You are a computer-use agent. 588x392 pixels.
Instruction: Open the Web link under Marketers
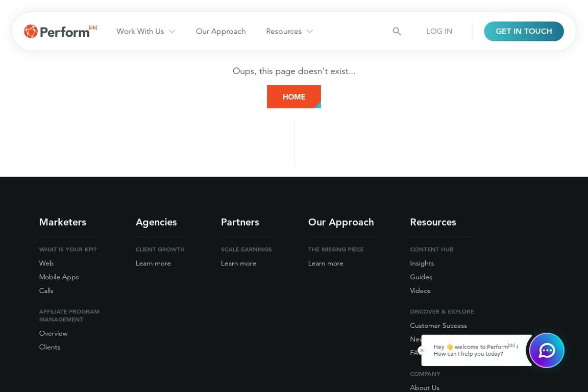(46, 263)
